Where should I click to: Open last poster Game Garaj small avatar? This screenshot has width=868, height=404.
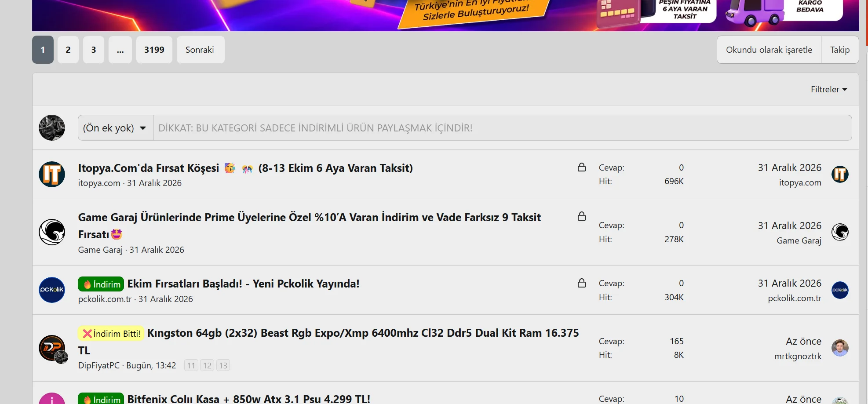tap(840, 232)
